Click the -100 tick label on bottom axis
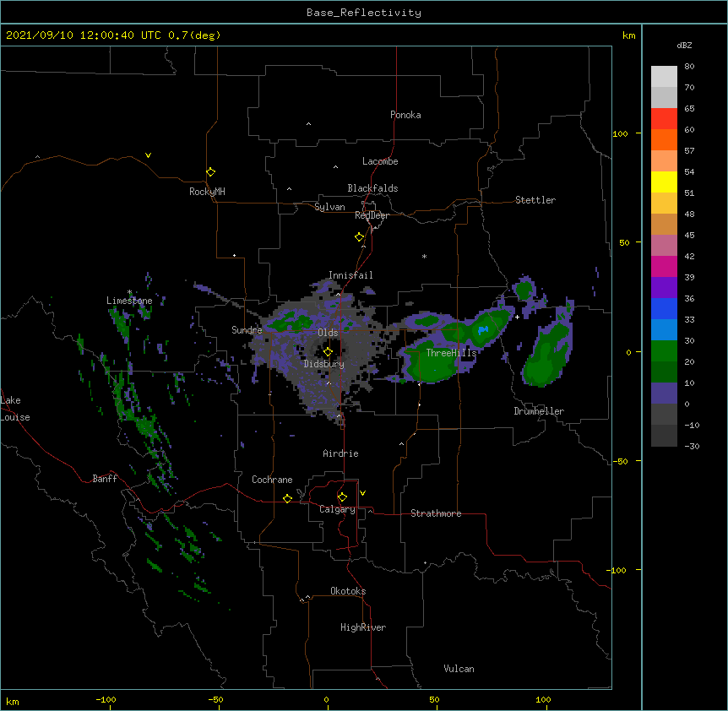This screenshot has height=711, width=728. tap(106, 699)
